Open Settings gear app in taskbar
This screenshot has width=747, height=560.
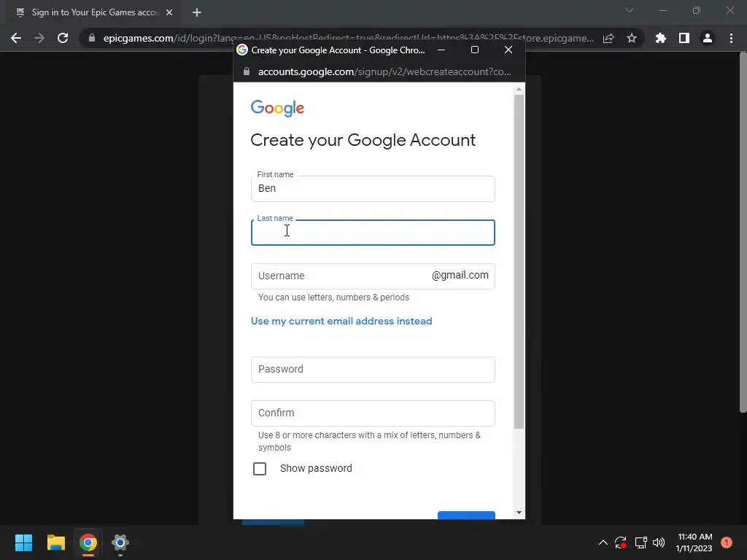(120, 542)
